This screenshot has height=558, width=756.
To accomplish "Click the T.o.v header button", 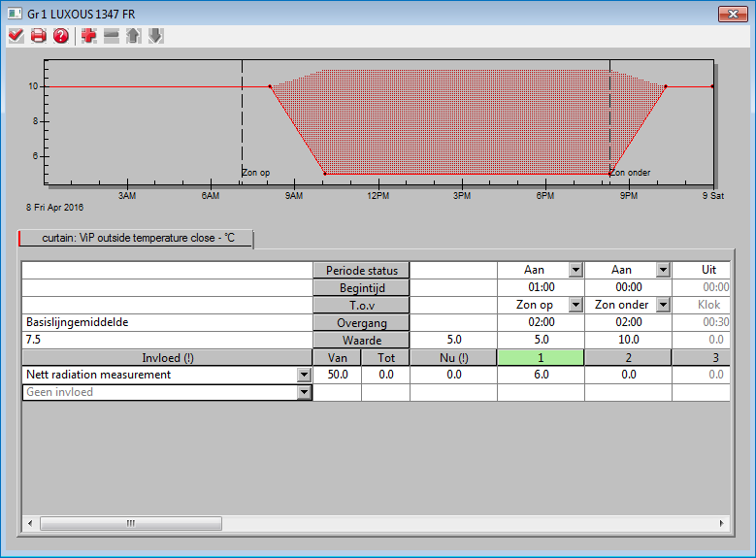I will point(361,306).
